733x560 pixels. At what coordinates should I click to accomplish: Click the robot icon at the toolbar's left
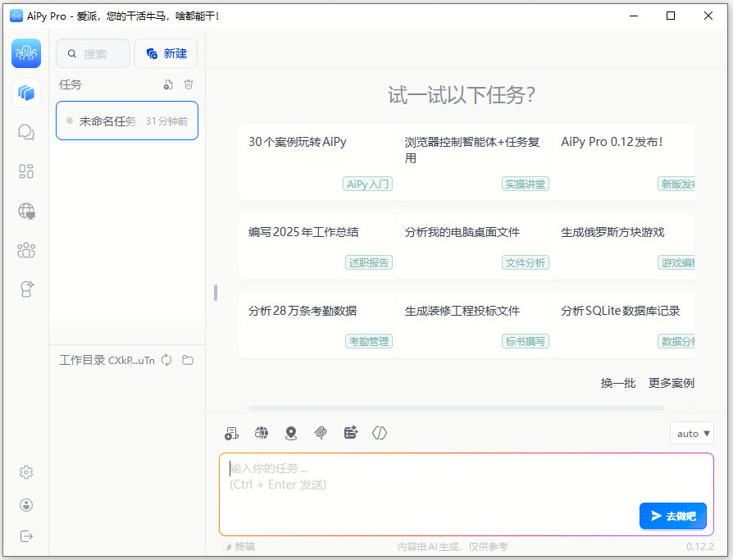coord(231,432)
